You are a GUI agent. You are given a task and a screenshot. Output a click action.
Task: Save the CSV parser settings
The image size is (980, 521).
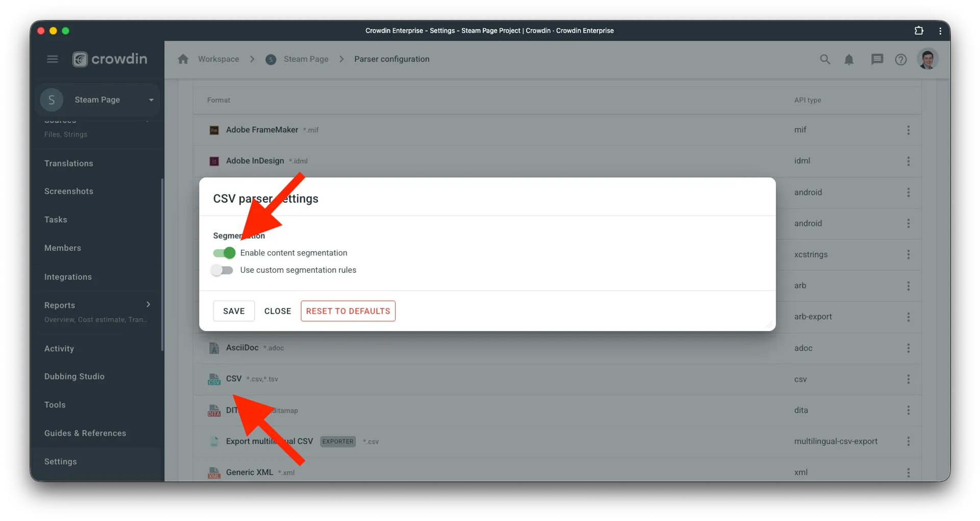click(233, 311)
